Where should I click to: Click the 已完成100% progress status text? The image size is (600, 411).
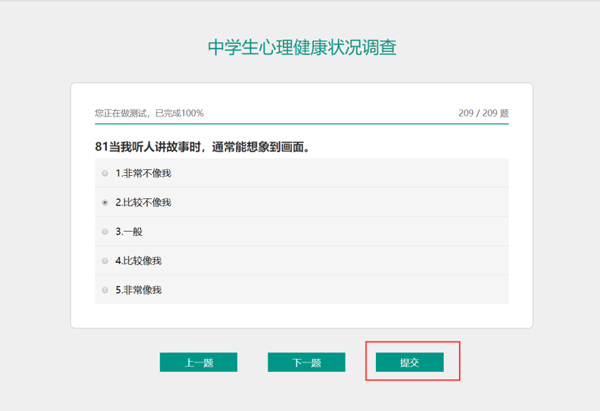[149, 113]
